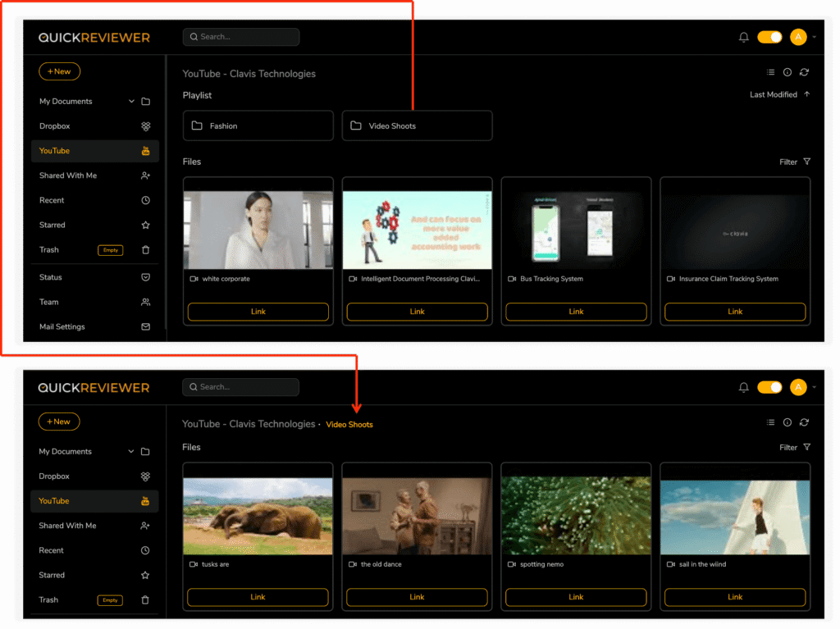Image resolution: width=840 pixels, height=629 pixels.
Task: Open the Status page via its shield icon
Action: coord(145,277)
